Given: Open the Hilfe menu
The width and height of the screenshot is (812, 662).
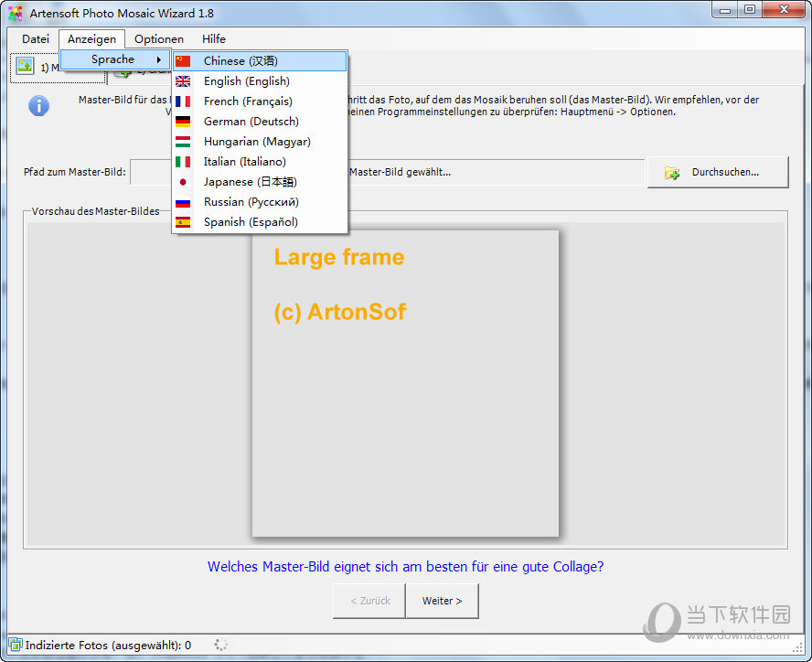Looking at the screenshot, I should (214, 38).
